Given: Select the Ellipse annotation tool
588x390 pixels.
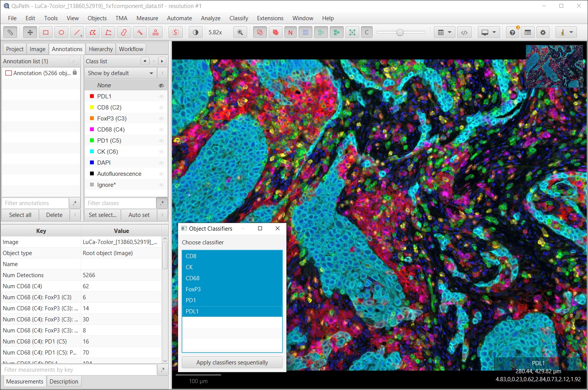Looking at the screenshot, I should click(61, 32).
